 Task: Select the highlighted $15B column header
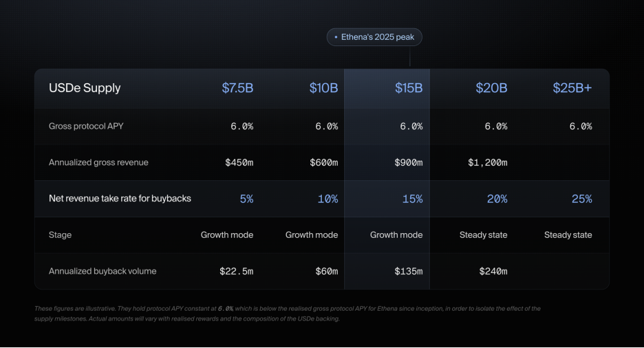click(409, 88)
